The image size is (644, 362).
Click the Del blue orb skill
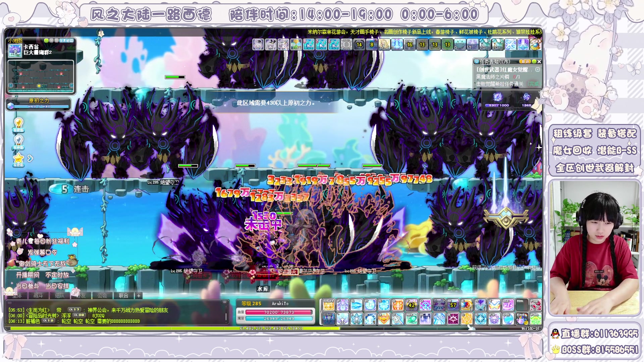click(507, 319)
